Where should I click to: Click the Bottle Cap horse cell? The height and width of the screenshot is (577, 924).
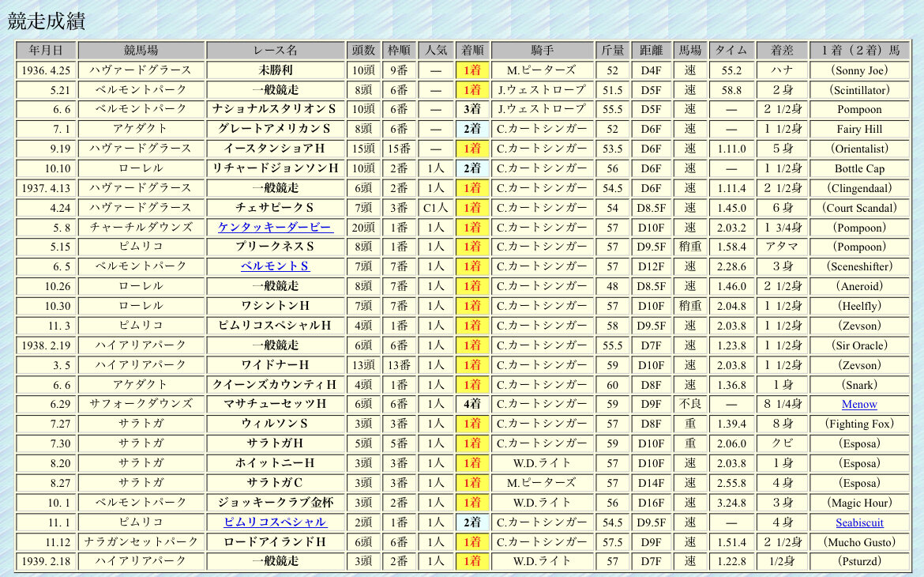point(860,168)
